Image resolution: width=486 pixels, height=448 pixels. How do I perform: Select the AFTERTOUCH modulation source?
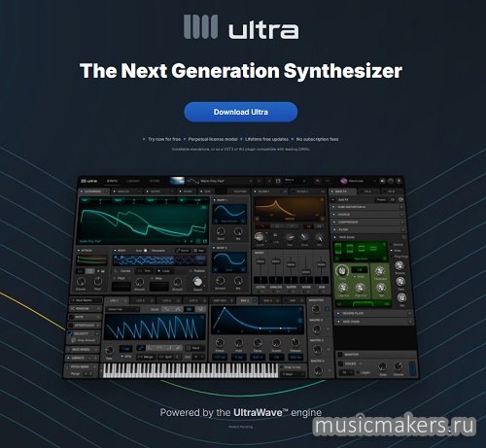pos(84,325)
